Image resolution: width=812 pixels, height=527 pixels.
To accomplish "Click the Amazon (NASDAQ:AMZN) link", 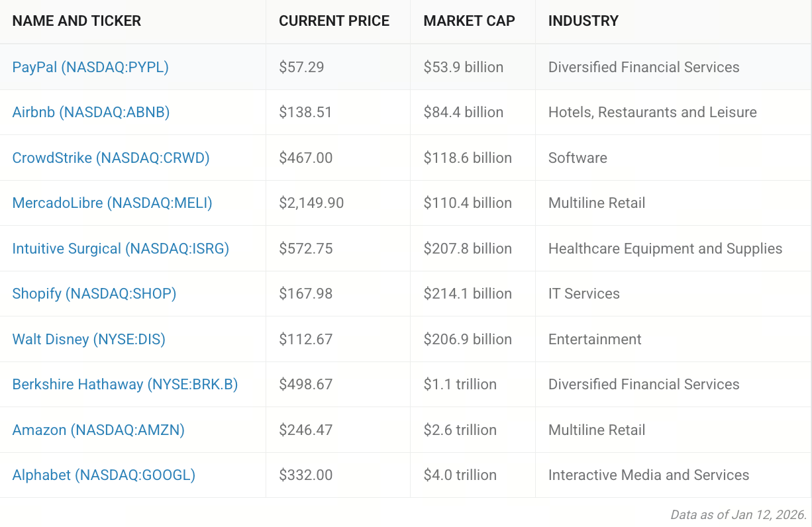I will [x=98, y=430].
